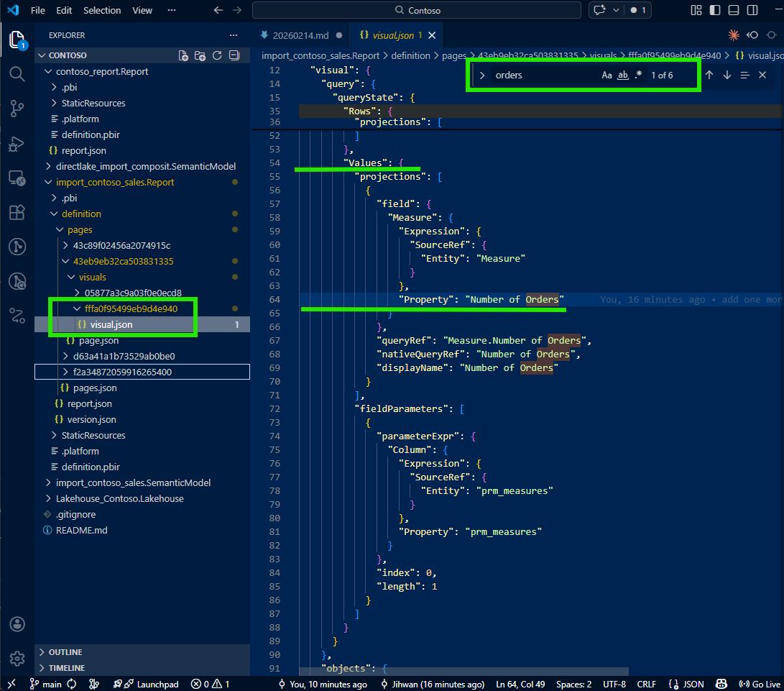Click definition breadcrumb in editor path
This screenshot has width=784, height=691.
tap(410, 56)
